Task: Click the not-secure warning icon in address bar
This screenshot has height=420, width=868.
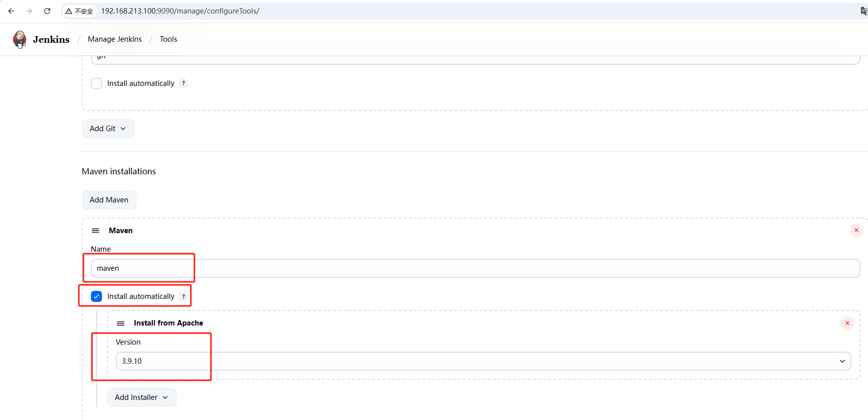Action: point(69,11)
